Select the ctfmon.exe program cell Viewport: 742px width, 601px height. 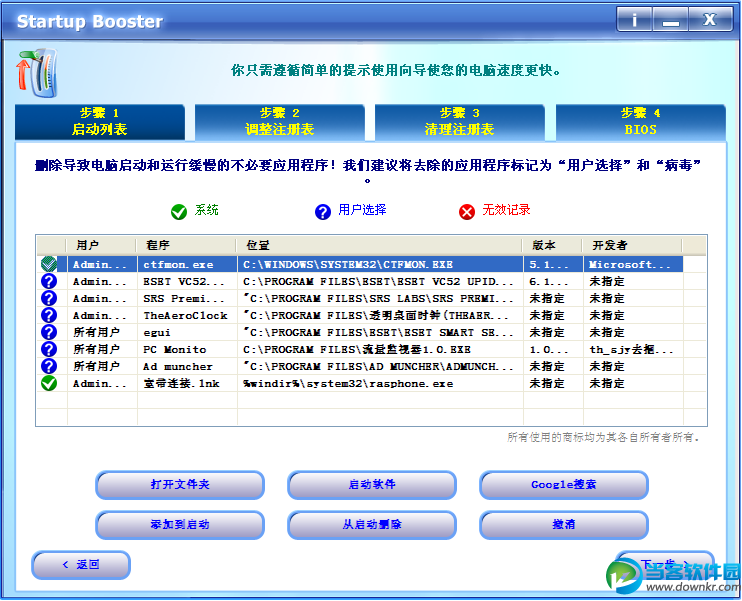click(187, 264)
